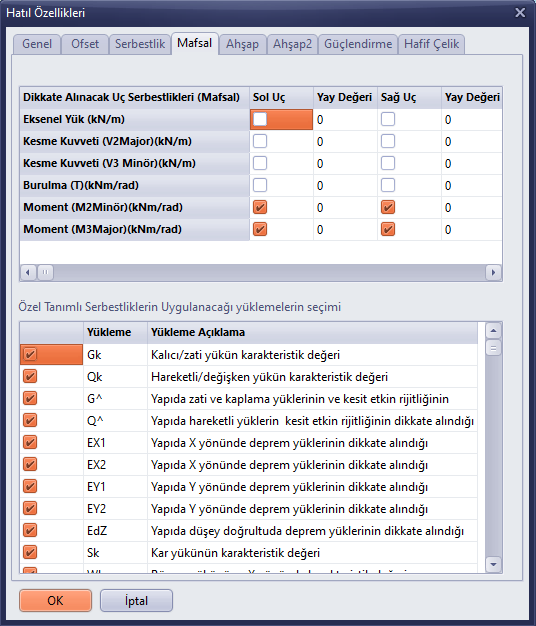This screenshot has width=536, height=626.
Task: Check Sağ Uç for Kesme Kuvveti V2Major
Action: [388, 141]
